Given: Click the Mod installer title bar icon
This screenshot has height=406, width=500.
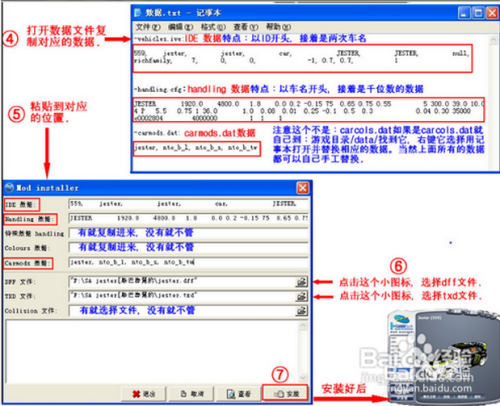Looking at the screenshot, I should tap(10, 188).
